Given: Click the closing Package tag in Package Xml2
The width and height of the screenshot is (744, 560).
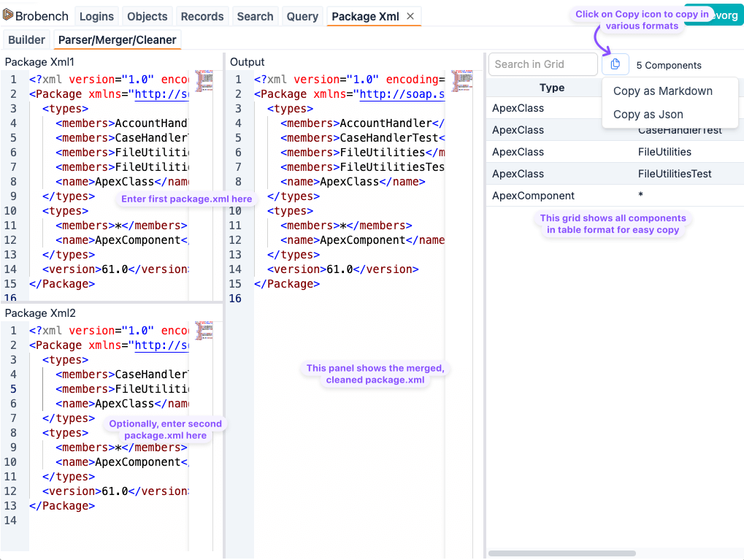Looking at the screenshot, I should [x=62, y=506].
